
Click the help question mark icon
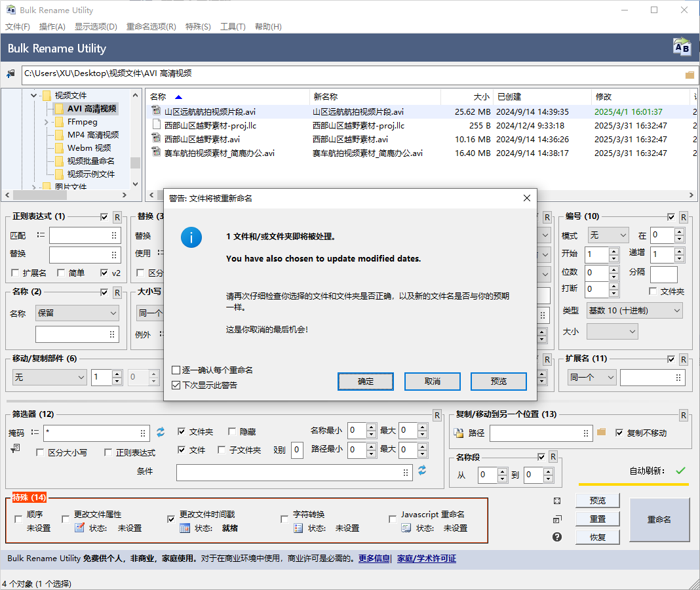point(557,537)
